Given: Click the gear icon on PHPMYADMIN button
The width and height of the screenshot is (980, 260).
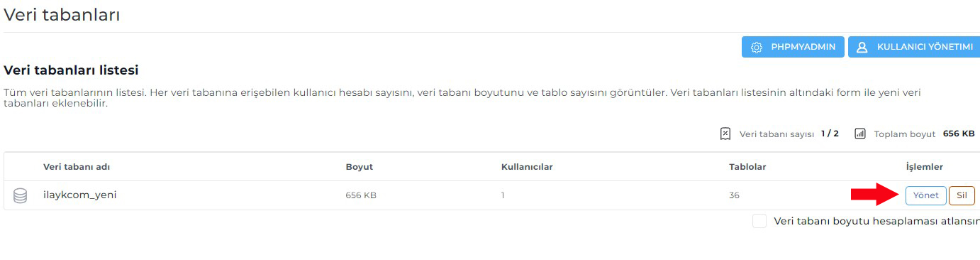Looking at the screenshot, I should tap(757, 48).
